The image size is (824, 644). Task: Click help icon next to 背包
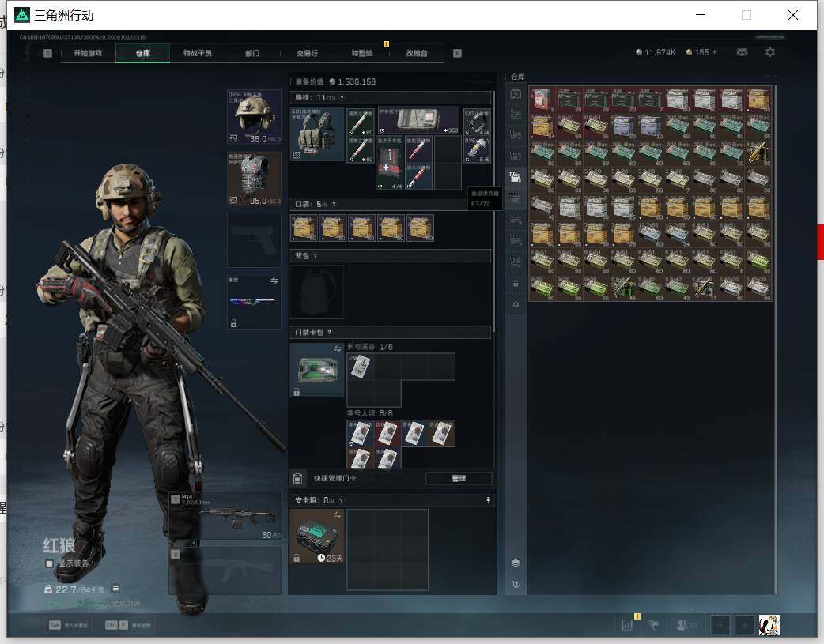click(316, 256)
